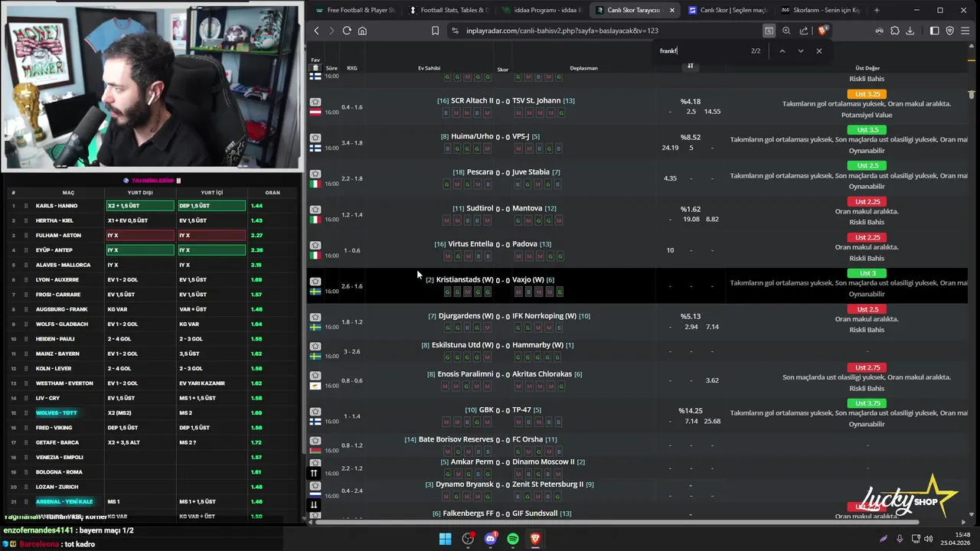The height and width of the screenshot is (551, 980).
Task: Favorite the SCR Altach II match star
Action: [x=315, y=101]
